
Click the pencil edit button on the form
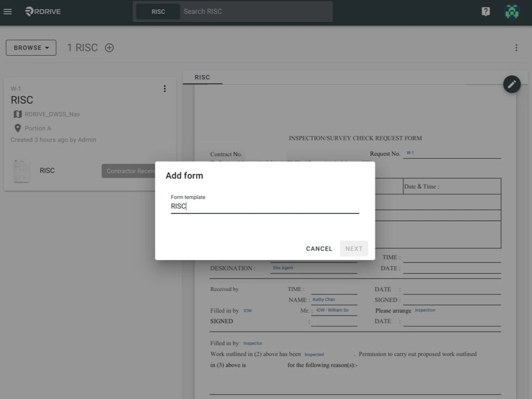click(x=512, y=84)
